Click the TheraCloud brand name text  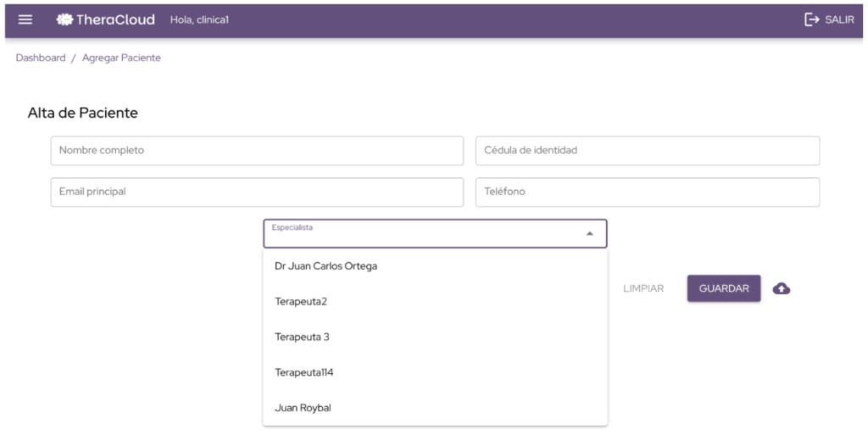pyautogui.click(x=115, y=20)
